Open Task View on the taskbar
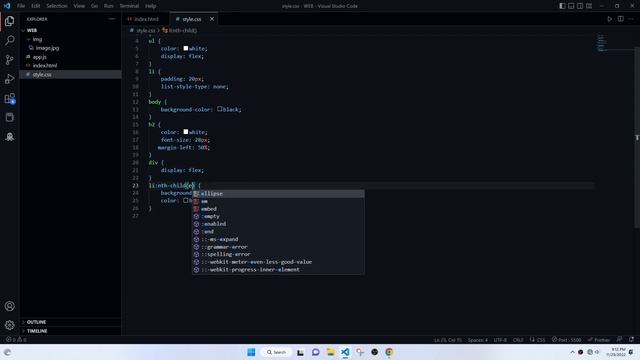The image size is (640, 360). [x=300, y=352]
